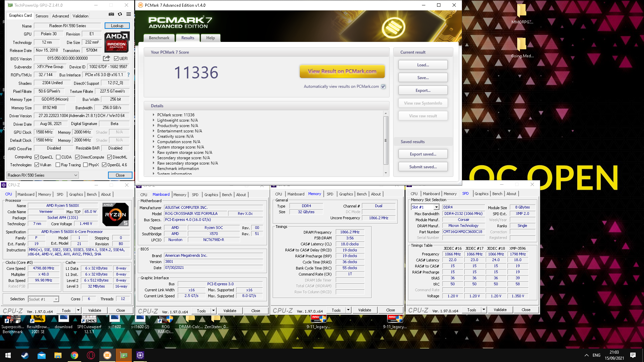The width and height of the screenshot is (644, 362).
Task: Click the Load... result button
Action: [x=423, y=65]
